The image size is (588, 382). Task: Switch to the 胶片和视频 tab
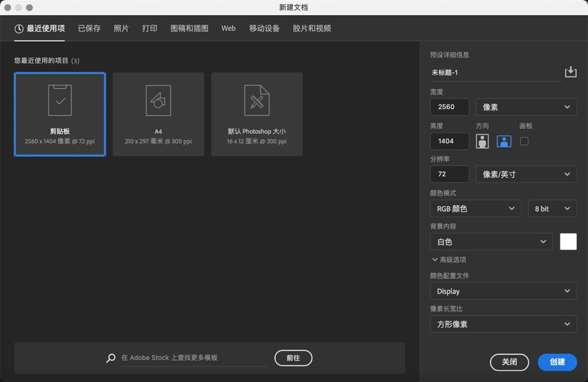[x=311, y=28]
